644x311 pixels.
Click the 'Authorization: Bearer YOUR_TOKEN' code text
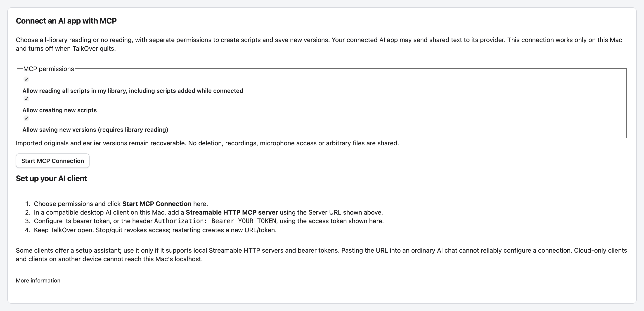click(215, 221)
